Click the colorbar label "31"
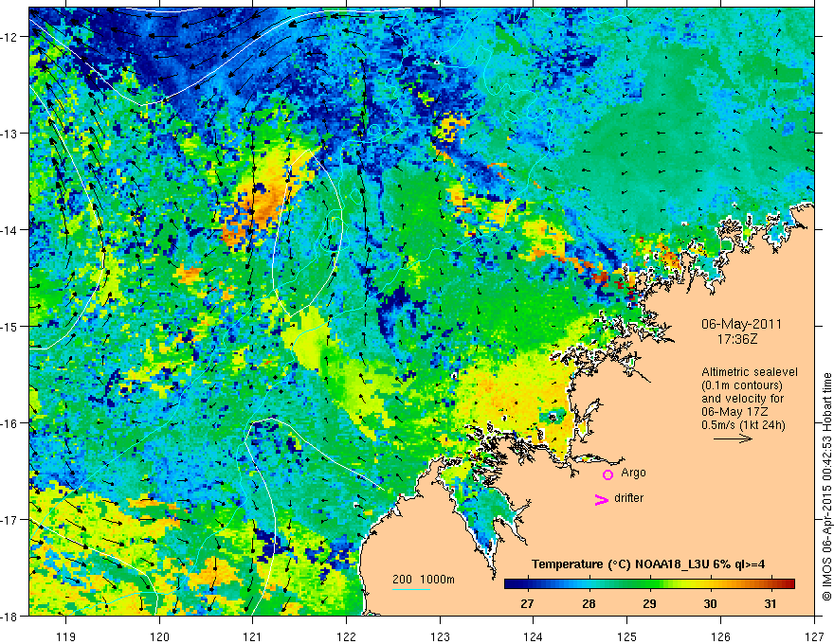 click(771, 603)
